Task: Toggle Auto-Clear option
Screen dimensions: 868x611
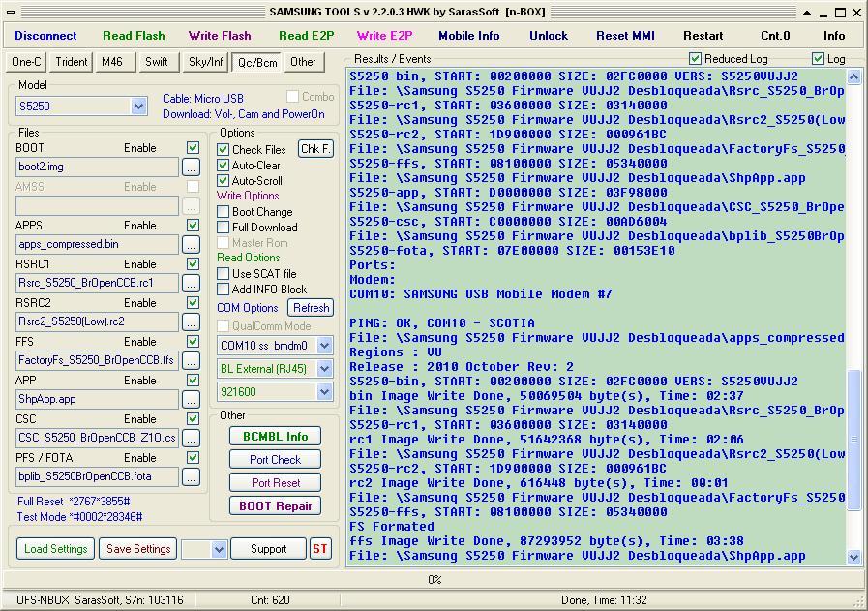Action: [224, 165]
